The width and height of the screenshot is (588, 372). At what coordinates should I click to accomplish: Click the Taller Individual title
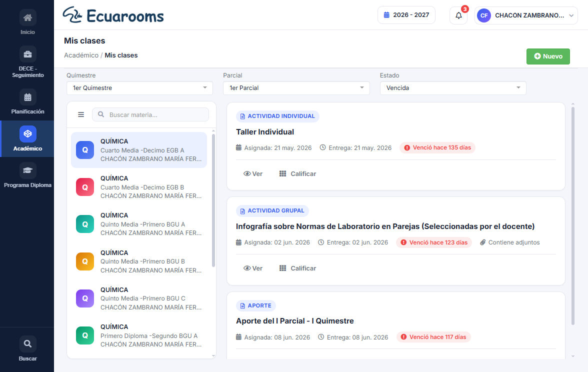(265, 132)
